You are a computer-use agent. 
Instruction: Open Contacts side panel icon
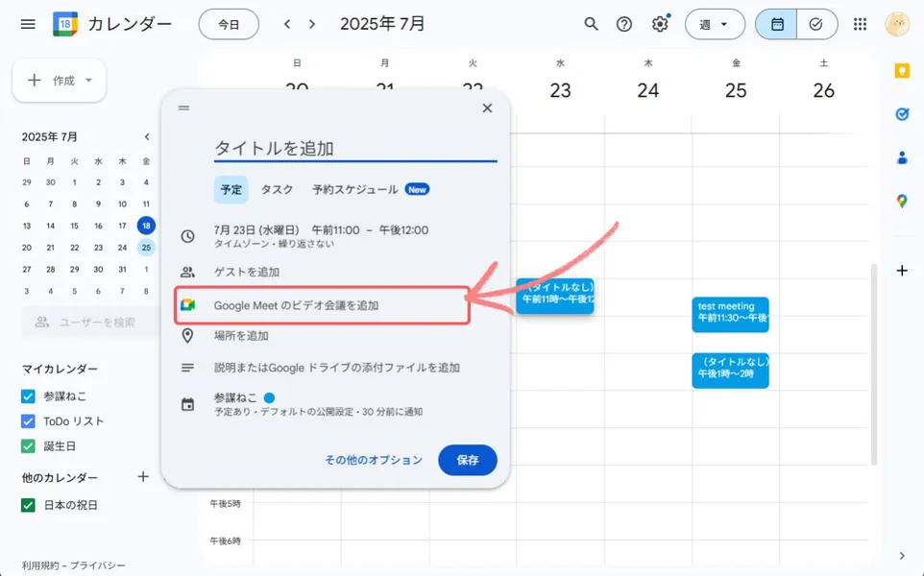(x=902, y=157)
